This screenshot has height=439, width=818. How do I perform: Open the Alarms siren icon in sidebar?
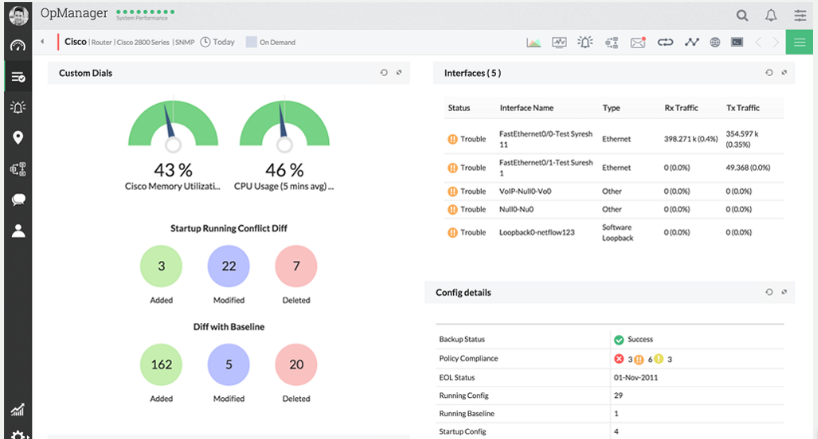click(x=18, y=107)
